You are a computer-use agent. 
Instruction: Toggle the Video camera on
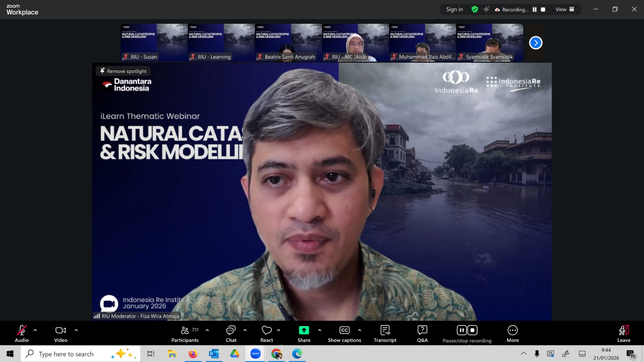[61, 333]
